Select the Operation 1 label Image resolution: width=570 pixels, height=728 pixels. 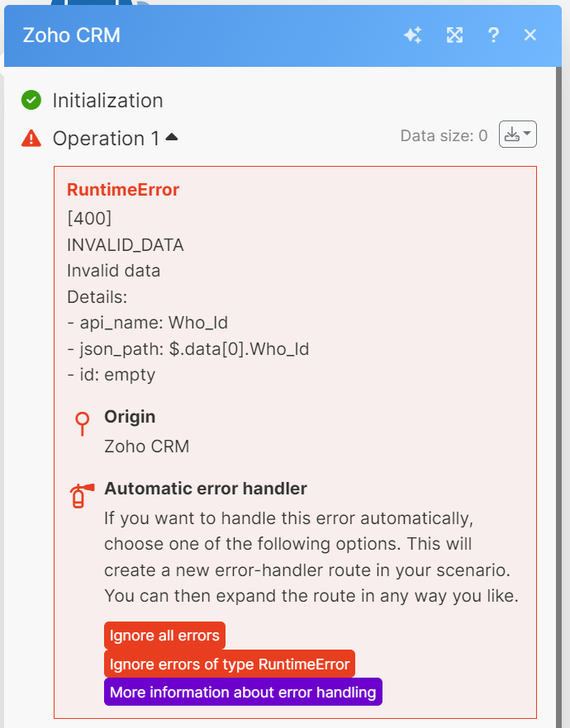[x=106, y=139]
